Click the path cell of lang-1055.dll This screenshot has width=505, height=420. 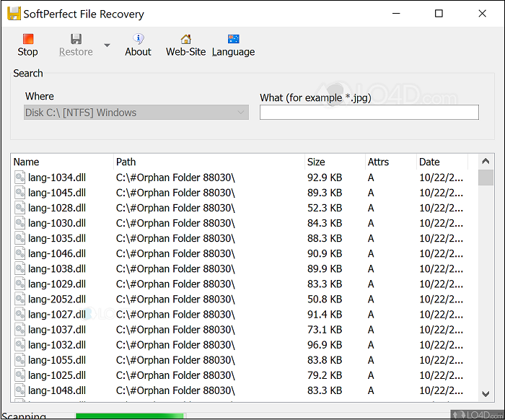click(175, 360)
